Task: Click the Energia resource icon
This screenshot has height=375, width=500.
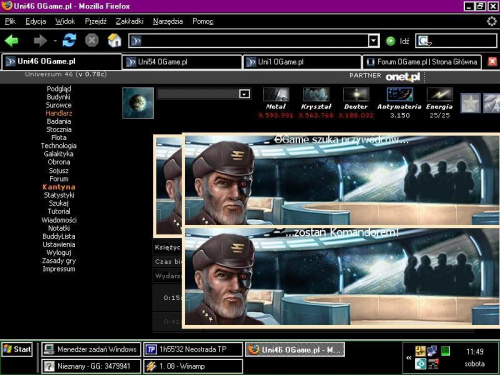Action: [x=440, y=94]
